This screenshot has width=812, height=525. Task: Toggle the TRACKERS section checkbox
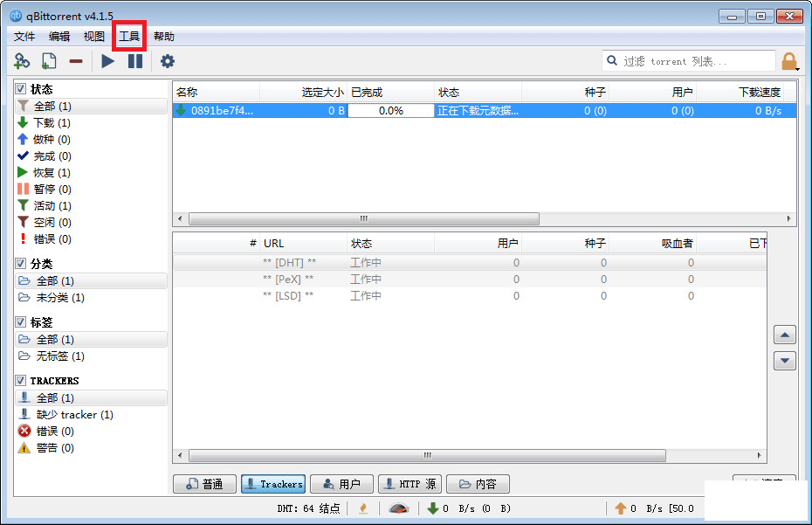(21, 380)
